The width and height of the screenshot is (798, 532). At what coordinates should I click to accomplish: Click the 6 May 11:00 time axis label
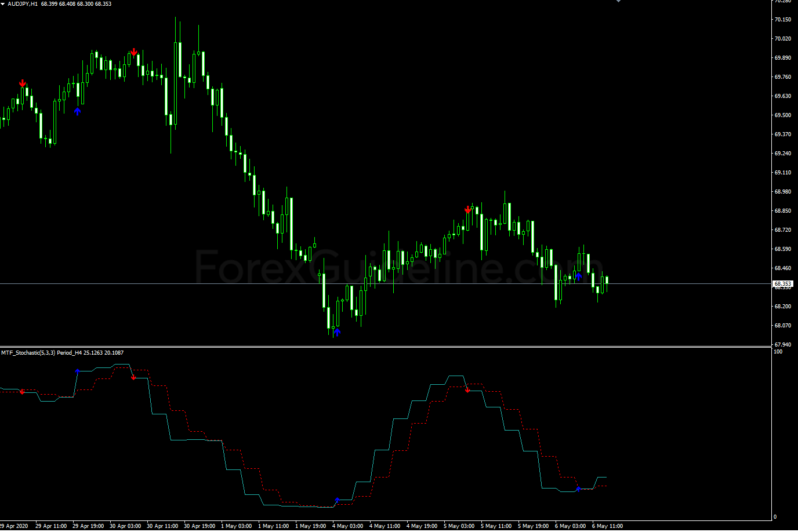point(608,526)
